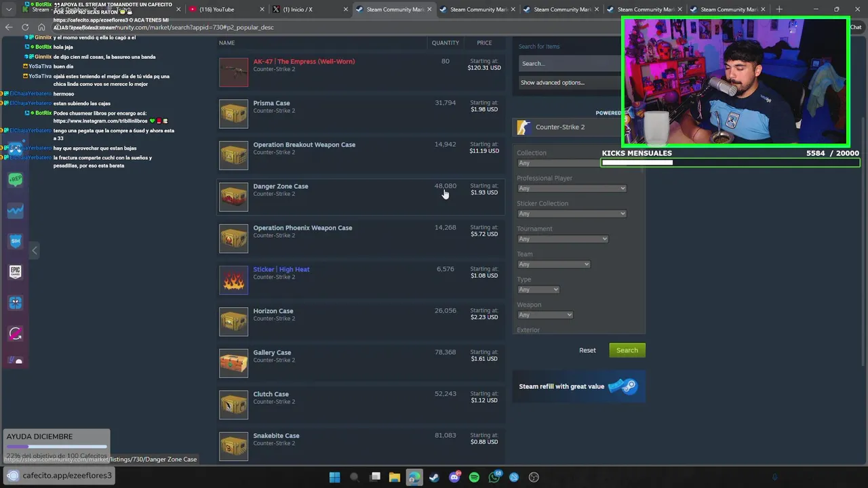This screenshot has height=488, width=868.
Task: Open OBS Studio from the taskbar
Action: (534, 477)
